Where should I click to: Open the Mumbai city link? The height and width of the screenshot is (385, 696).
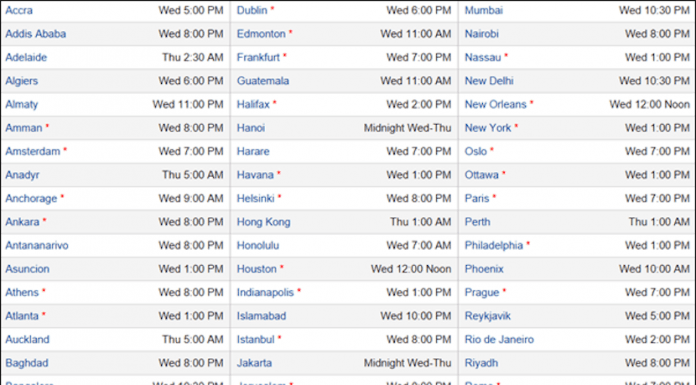484,10
